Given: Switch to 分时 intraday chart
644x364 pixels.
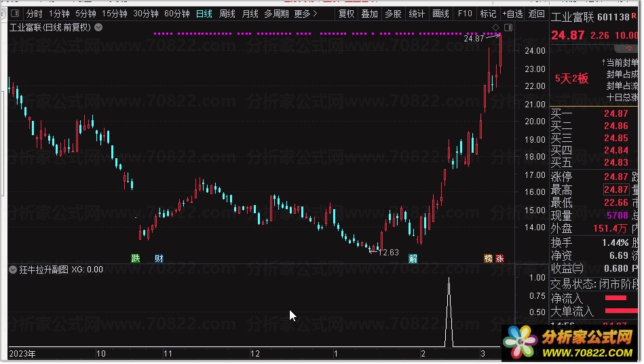Looking at the screenshot, I should 34,14.
